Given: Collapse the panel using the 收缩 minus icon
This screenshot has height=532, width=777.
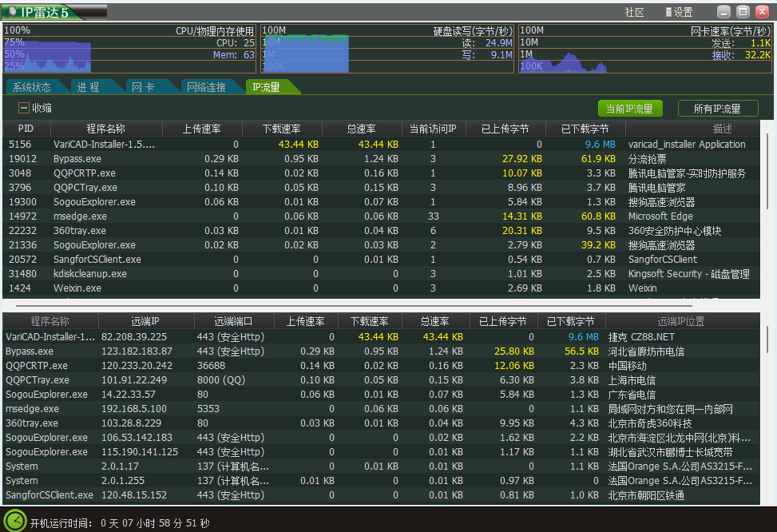Looking at the screenshot, I should point(23,108).
